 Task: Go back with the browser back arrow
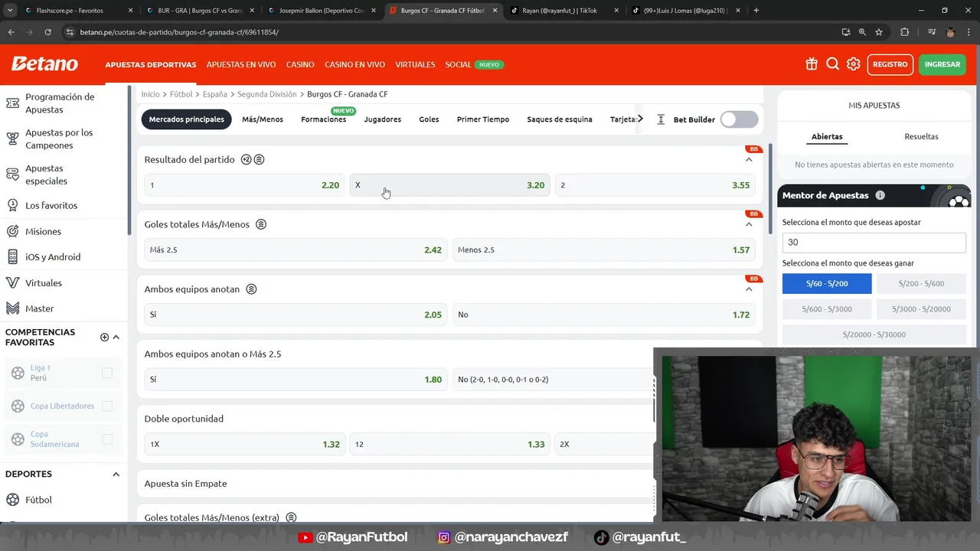tap(11, 32)
